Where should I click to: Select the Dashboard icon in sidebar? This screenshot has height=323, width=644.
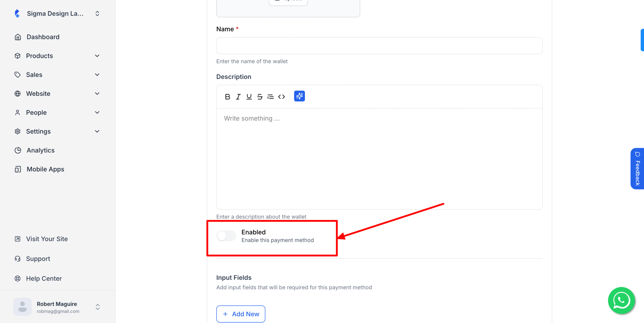coord(18,37)
